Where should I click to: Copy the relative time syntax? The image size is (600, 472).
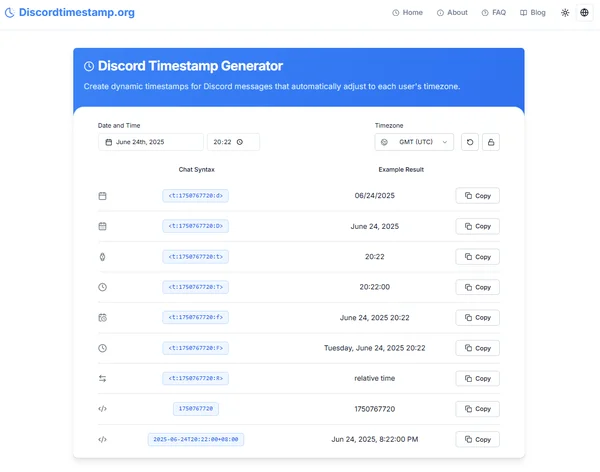tap(478, 378)
